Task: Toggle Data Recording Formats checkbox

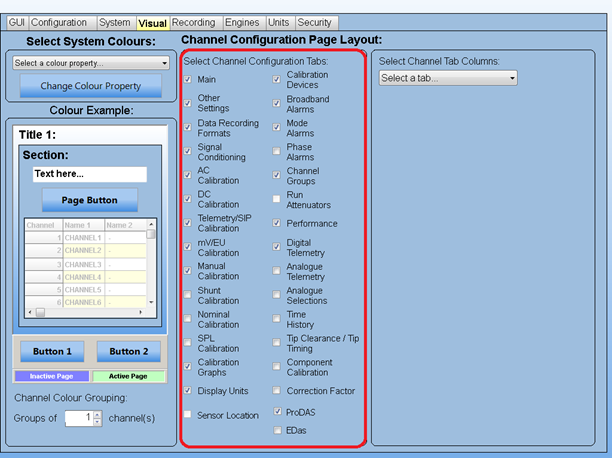Action: [188, 127]
